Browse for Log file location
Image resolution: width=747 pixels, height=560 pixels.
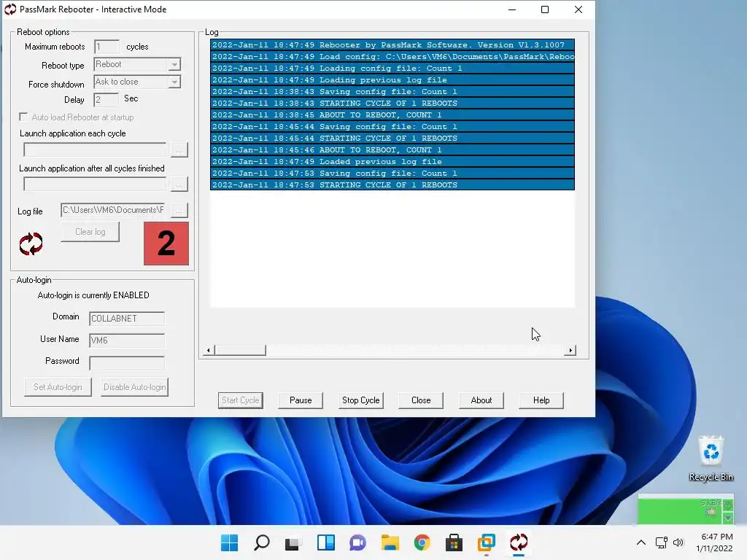179,210
